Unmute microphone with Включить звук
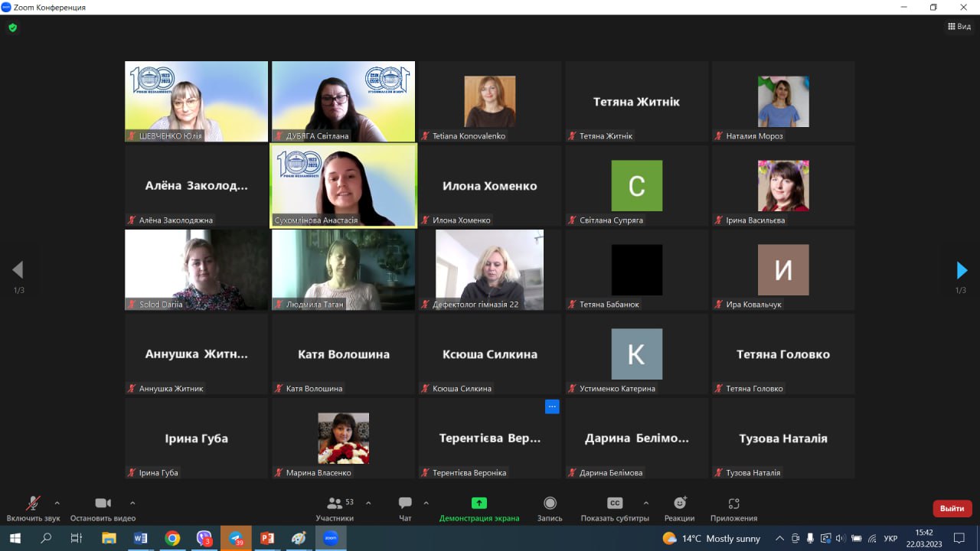Image resolution: width=980 pixels, height=551 pixels. coord(33,504)
